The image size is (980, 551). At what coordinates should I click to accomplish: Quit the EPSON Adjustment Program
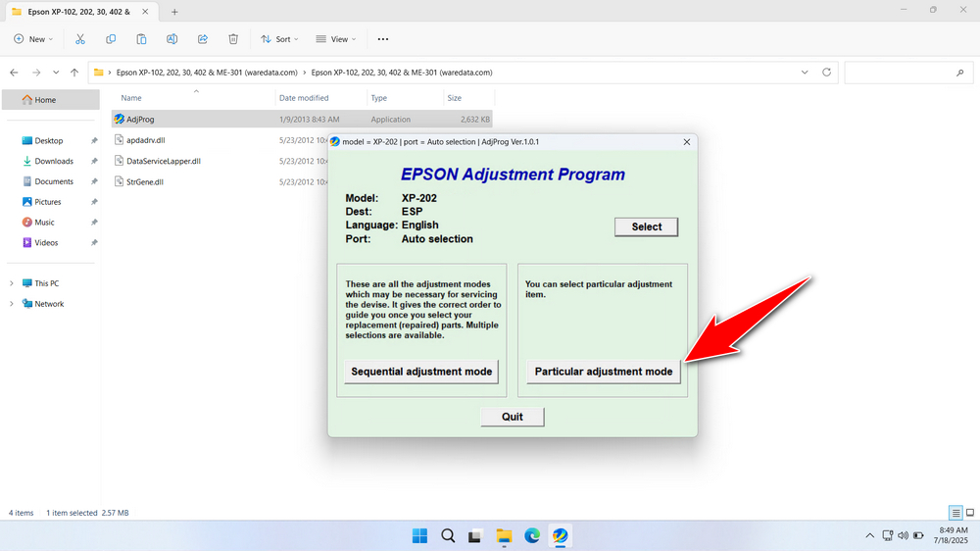pyautogui.click(x=512, y=417)
